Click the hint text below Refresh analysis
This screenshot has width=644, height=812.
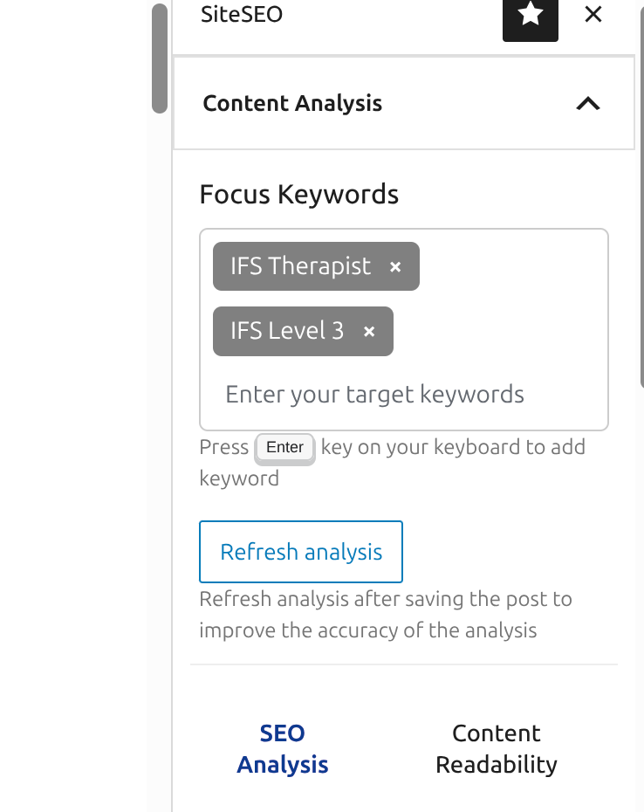(x=384, y=615)
